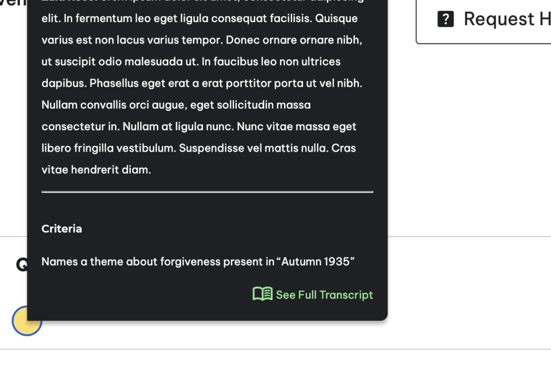Click the open book transcript icon

coord(263,294)
